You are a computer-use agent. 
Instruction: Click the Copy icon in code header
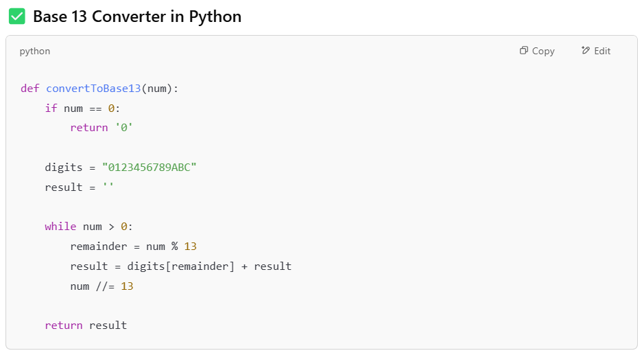[x=524, y=51]
